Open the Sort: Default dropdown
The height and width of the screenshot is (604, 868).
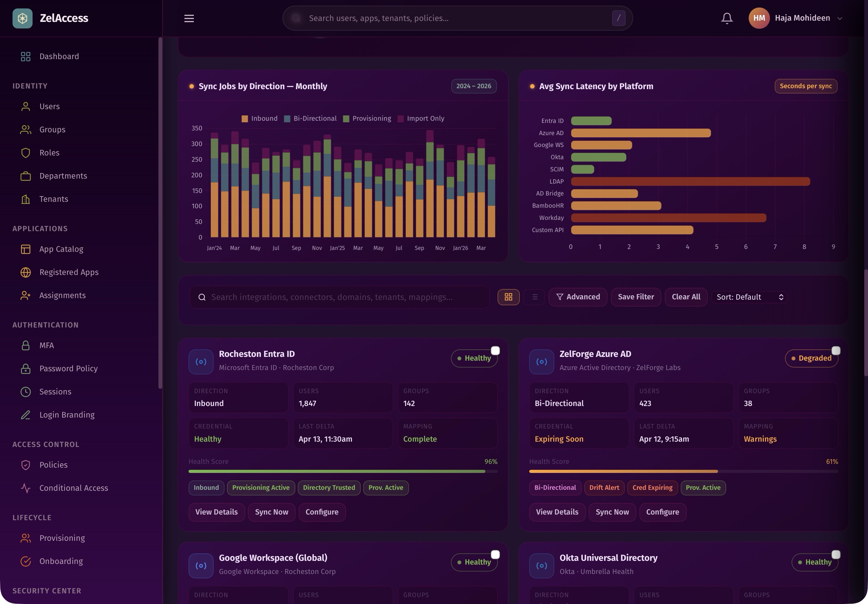tap(749, 297)
